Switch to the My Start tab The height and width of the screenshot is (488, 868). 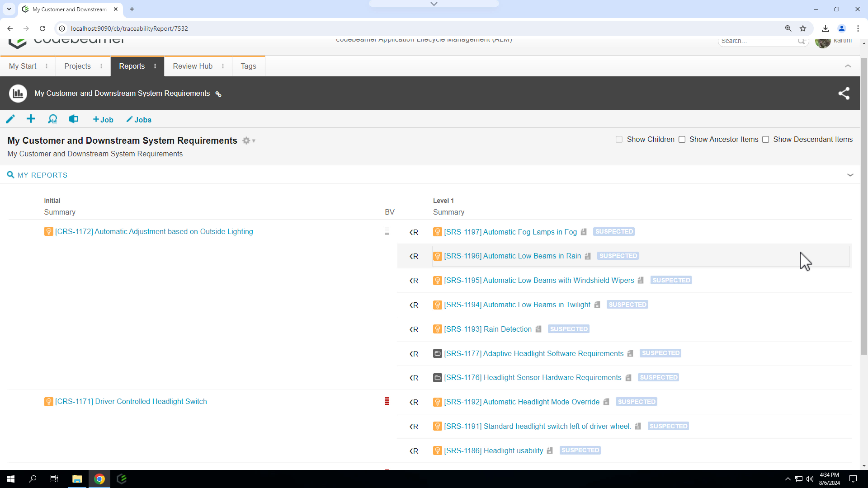[23, 66]
